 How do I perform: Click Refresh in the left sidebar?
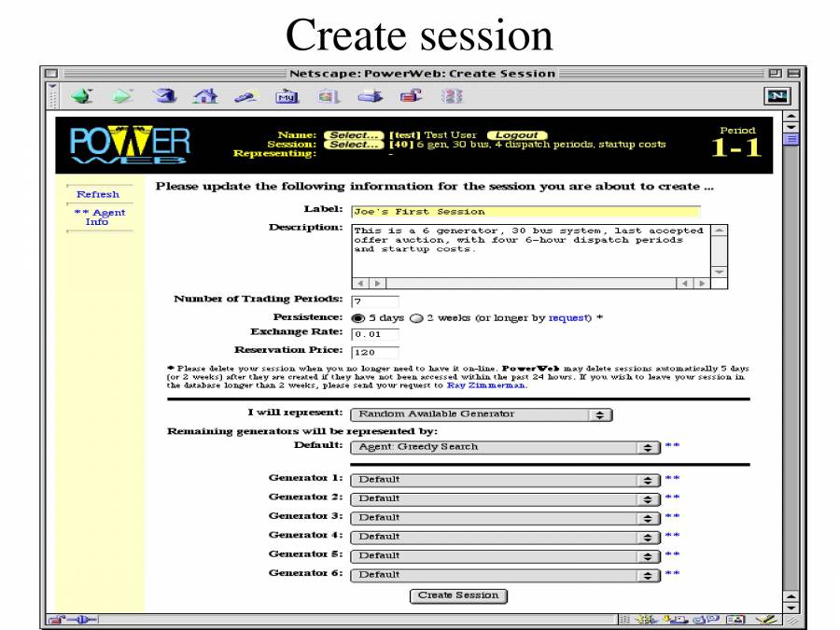(97, 194)
